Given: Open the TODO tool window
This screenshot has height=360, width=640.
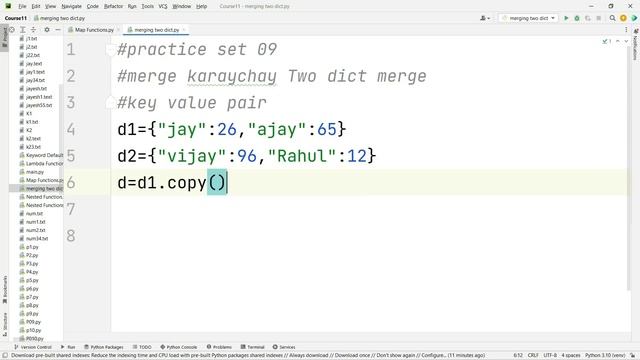Looking at the screenshot, I should pyautogui.click(x=142, y=347).
